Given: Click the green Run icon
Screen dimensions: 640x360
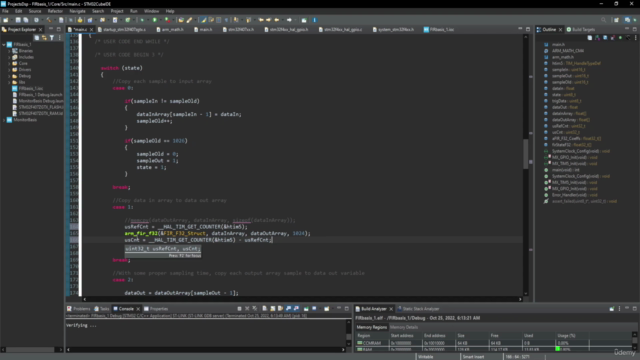Looking at the screenshot, I should [x=155, y=20].
